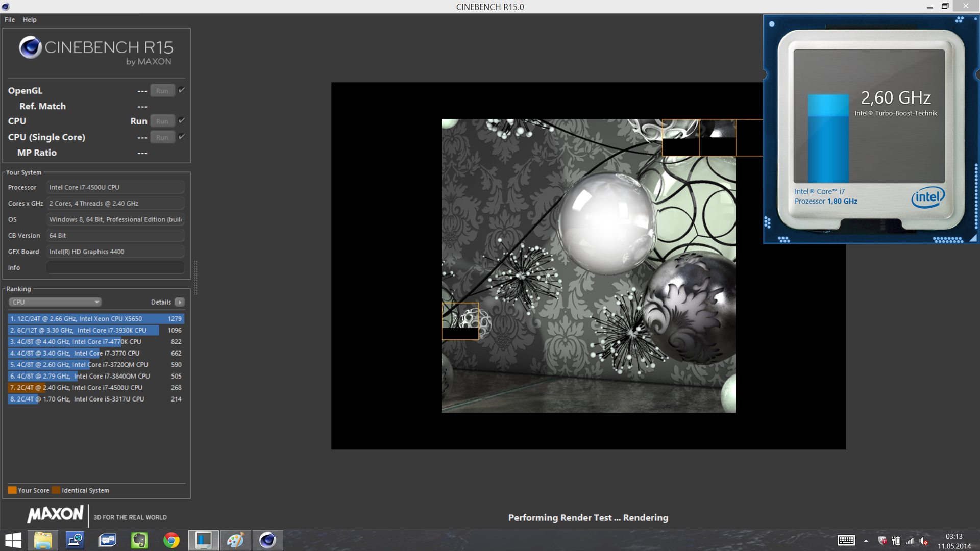The height and width of the screenshot is (551, 980).
Task: Toggle the CPU (Single Core) test checkmark
Action: point(182,137)
